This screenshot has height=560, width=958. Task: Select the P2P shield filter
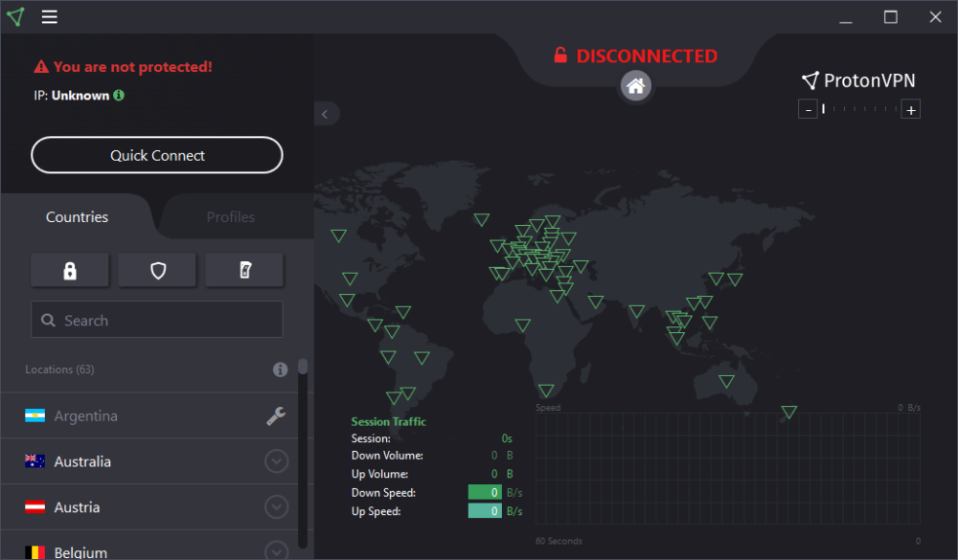pos(156,270)
